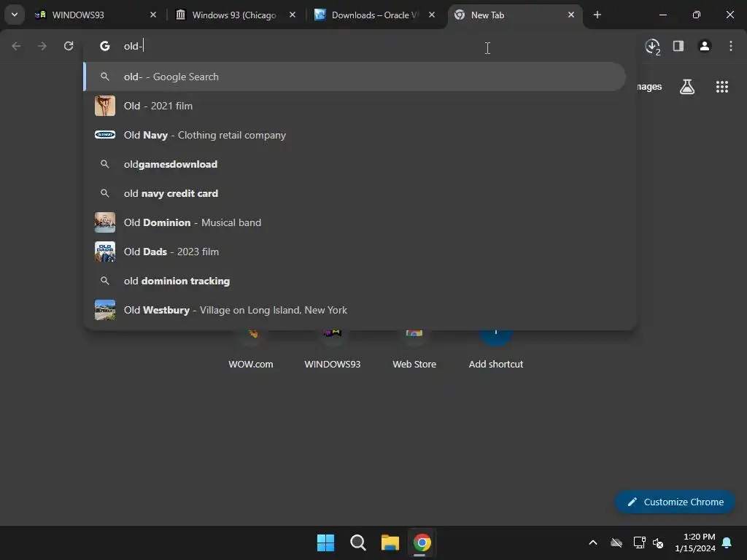Open the tab search dropdown arrow
747x560 pixels.
coord(15,15)
